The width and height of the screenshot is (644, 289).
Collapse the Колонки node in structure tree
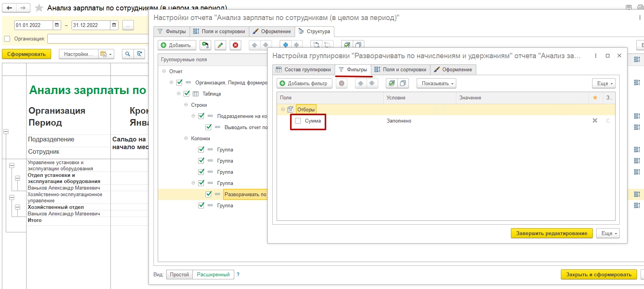pos(186,138)
